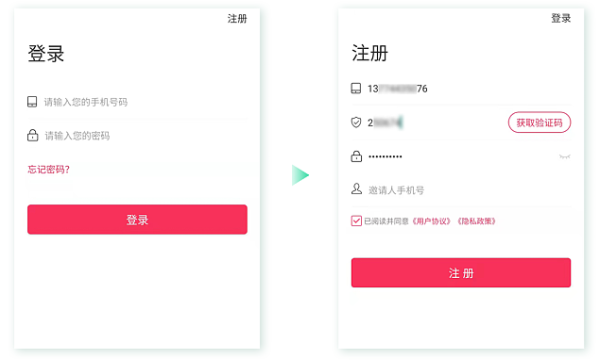
Task: Tap 获取验证码 button
Action: coord(540,122)
